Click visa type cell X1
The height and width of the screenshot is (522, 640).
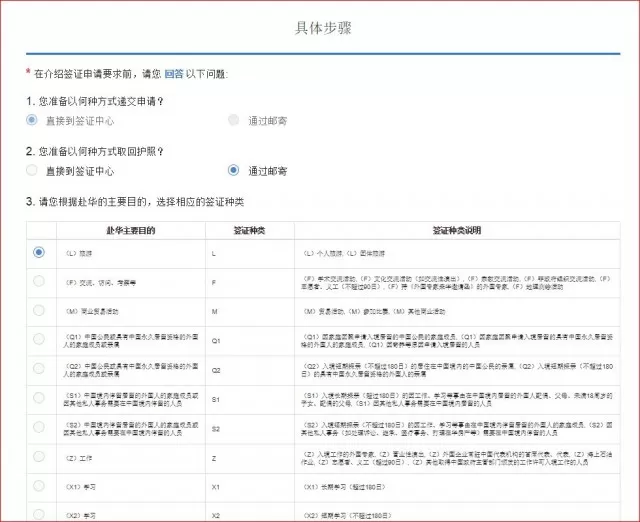tap(250, 487)
